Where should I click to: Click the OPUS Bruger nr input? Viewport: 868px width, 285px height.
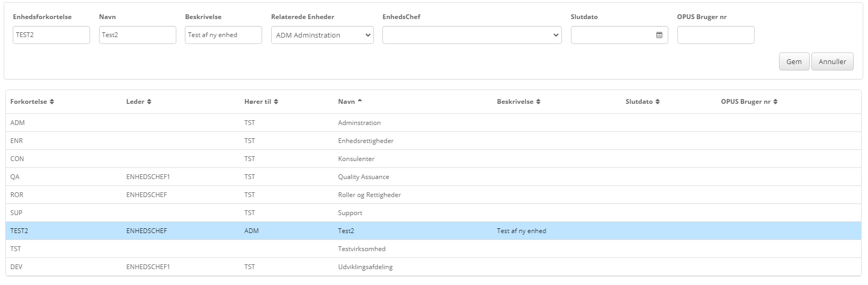715,35
